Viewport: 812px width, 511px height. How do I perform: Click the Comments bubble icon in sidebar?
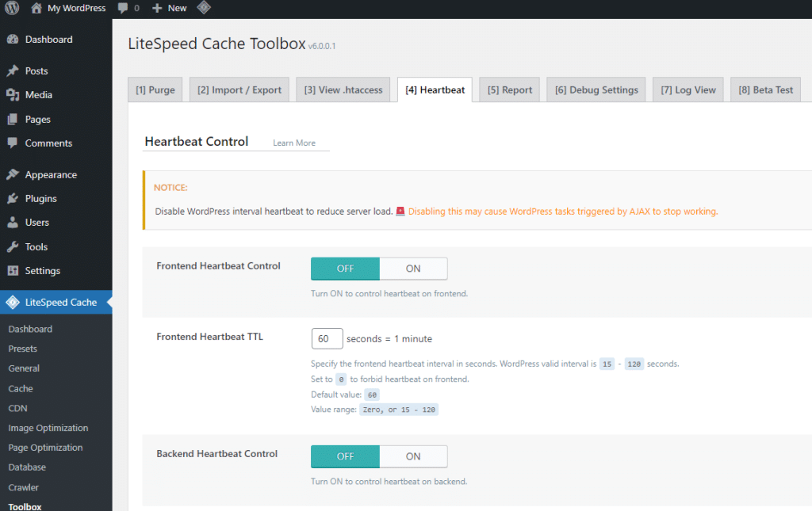[x=13, y=143]
